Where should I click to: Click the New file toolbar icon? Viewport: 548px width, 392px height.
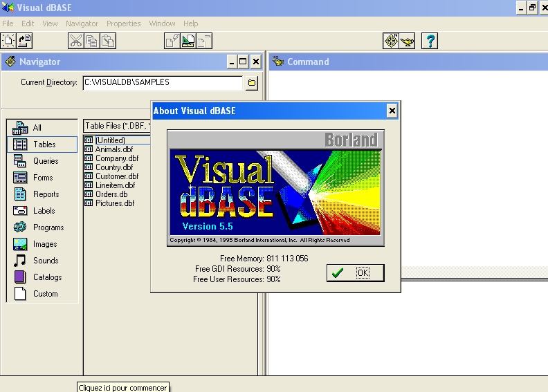coord(8,41)
